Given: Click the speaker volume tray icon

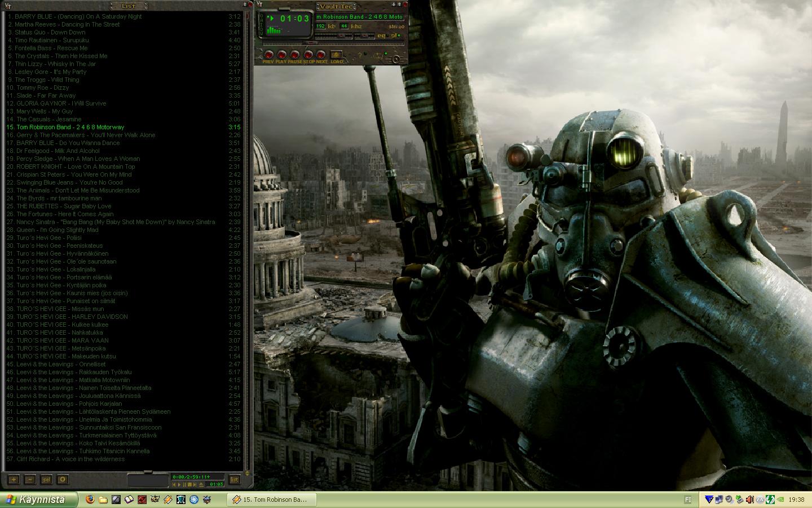Looking at the screenshot, I should coord(750,500).
